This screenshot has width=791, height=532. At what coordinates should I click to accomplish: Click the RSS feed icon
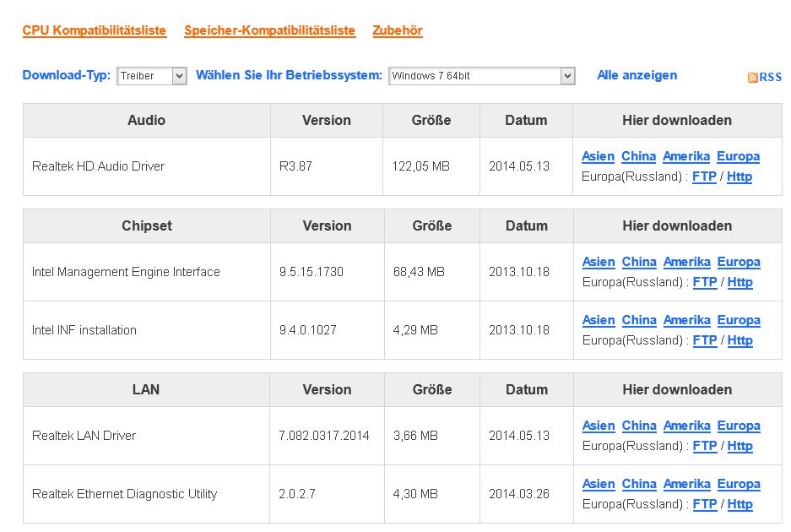click(x=752, y=78)
